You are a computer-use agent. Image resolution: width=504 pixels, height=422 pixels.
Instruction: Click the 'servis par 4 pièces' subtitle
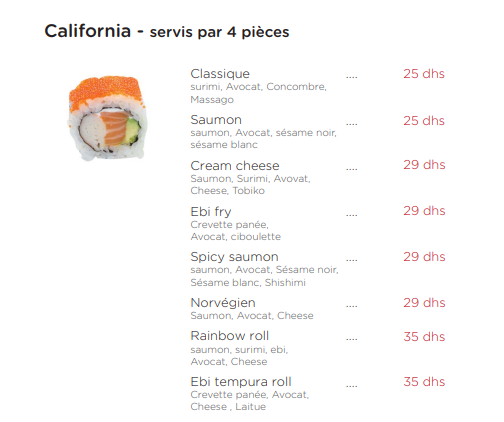[219, 32]
